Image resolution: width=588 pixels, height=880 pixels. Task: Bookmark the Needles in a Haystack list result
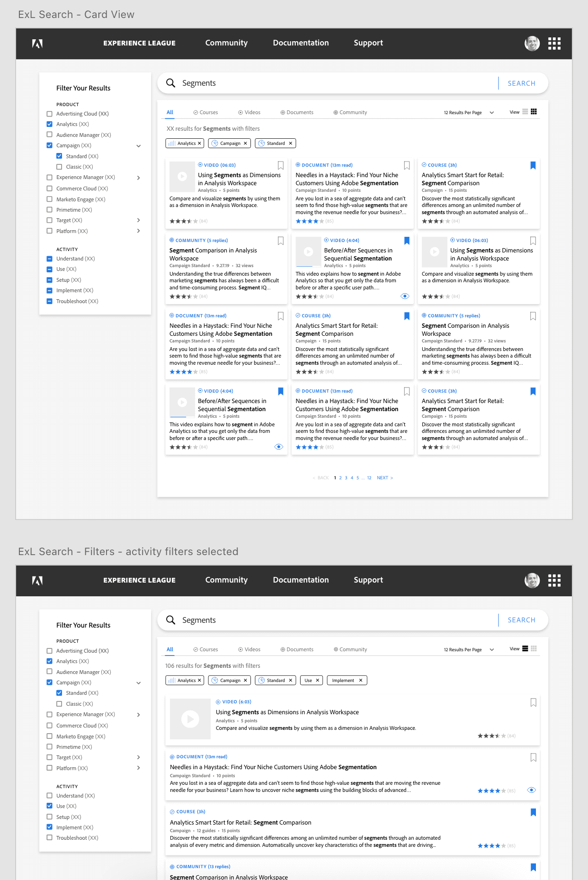click(534, 757)
